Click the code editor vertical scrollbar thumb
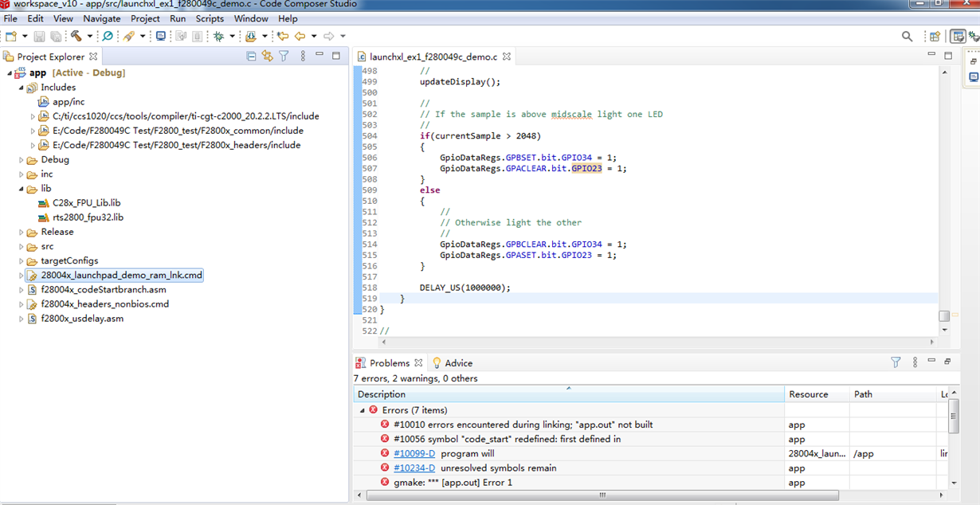 point(944,315)
